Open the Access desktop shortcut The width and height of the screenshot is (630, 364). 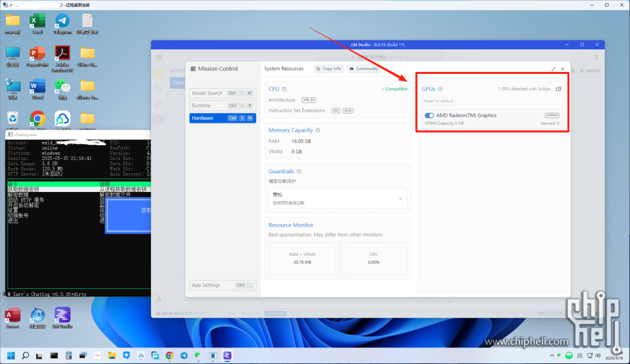[x=12, y=318]
